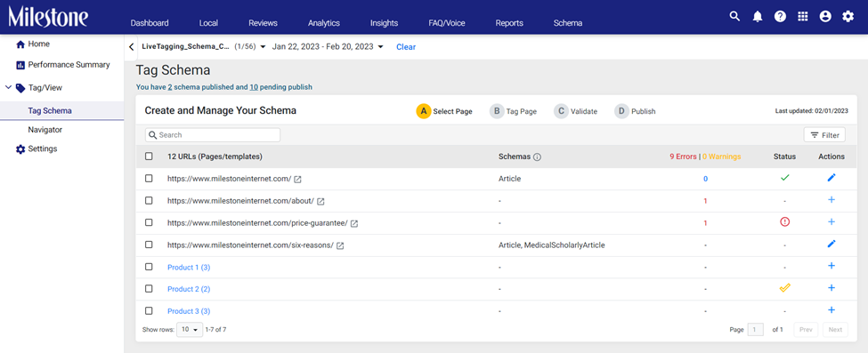Open external link icon for /about/ URL
This screenshot has height=353, width=868.
click(320, 201)
